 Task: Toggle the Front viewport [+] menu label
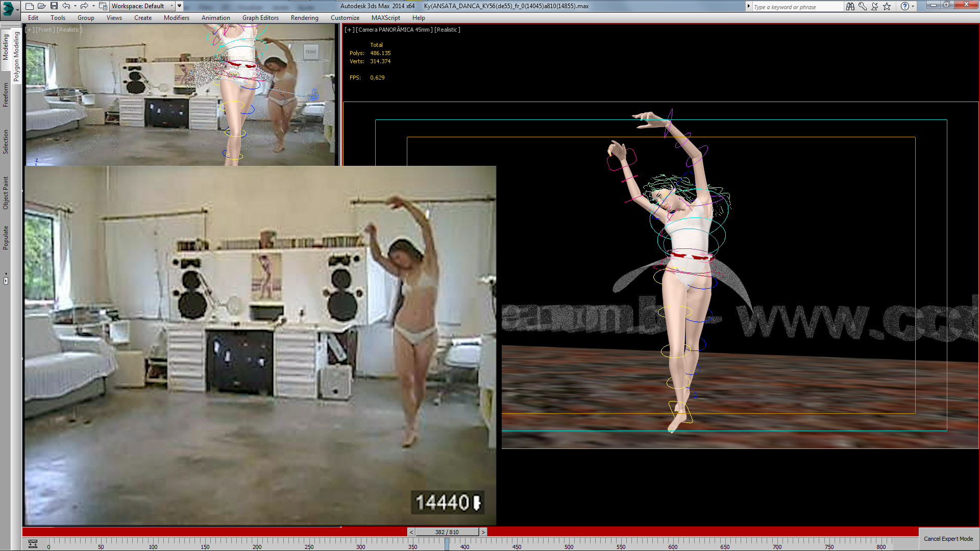tap(30, 30)
